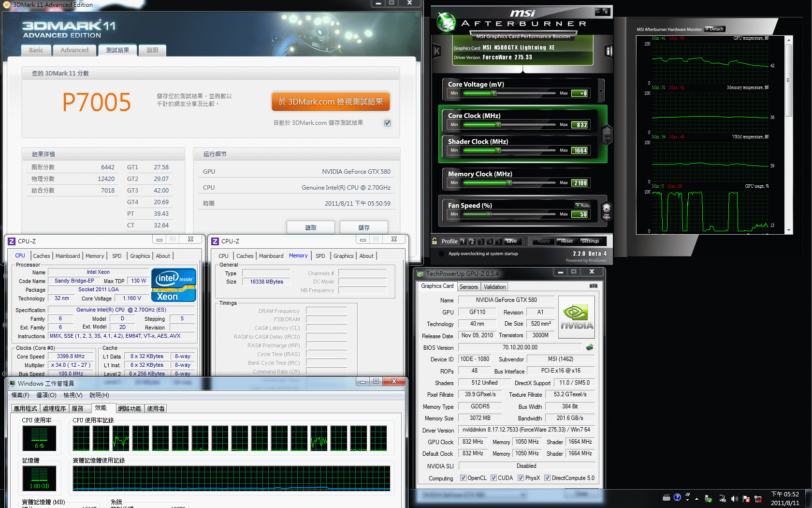
Task: Open the language bar options menu
Action: pyautogui.click(x=688, y=500)
